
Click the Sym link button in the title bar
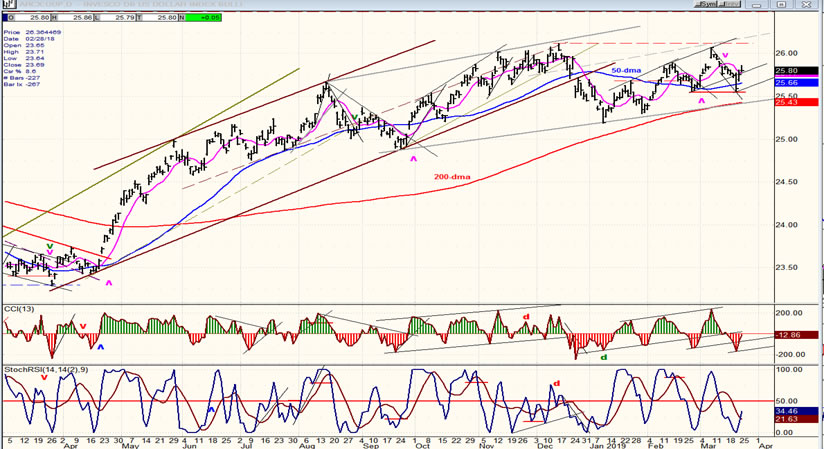coord(706,4)
